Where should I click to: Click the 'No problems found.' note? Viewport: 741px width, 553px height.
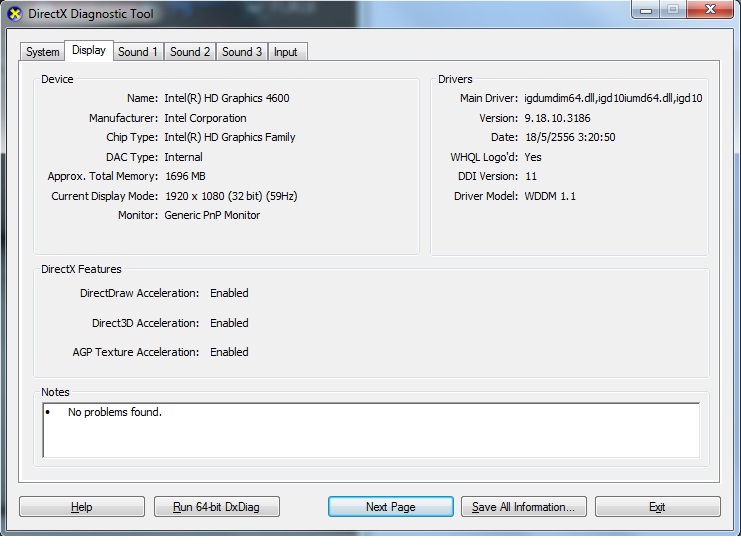pyautogui.click(x=115, y=412)
